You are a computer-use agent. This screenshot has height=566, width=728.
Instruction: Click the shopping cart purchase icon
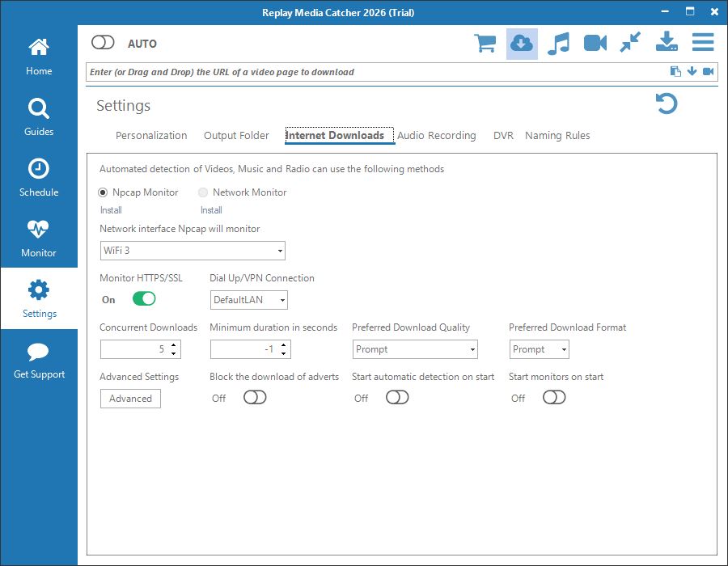tap(485, 43)
